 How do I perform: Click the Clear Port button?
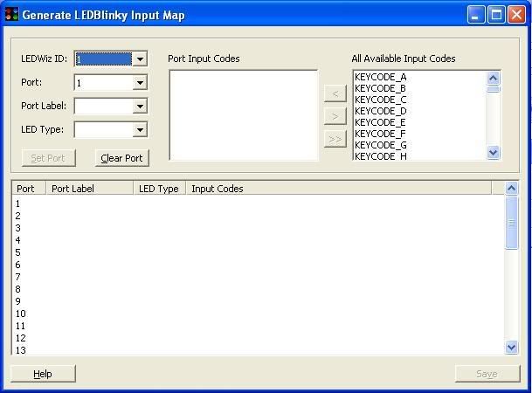tap(121, 158)
